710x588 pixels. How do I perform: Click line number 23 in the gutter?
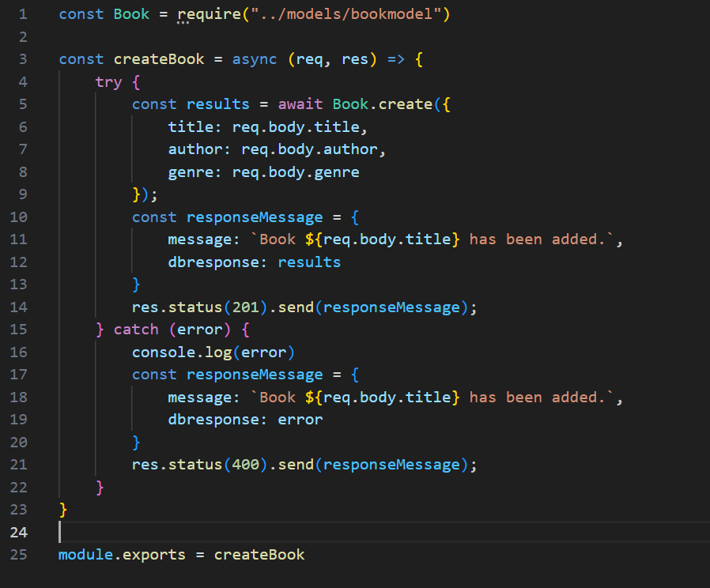[18, 510]
